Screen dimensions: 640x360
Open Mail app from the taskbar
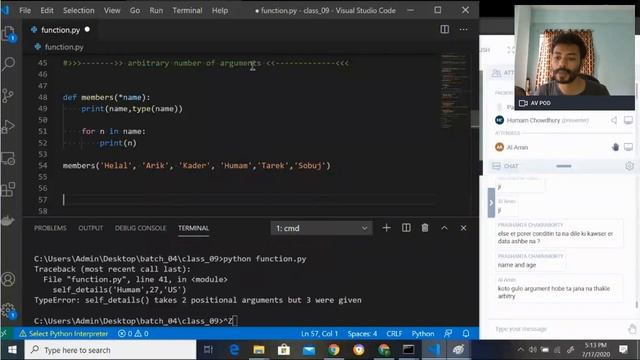tap(309, 350)
